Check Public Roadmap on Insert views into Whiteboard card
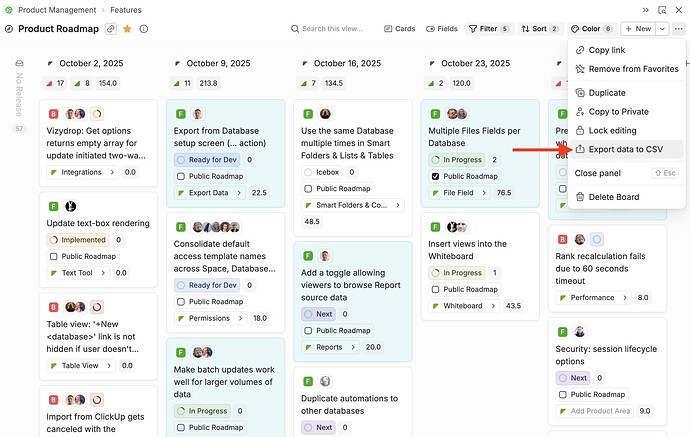The image size is (690, 437). click(435, 290)
